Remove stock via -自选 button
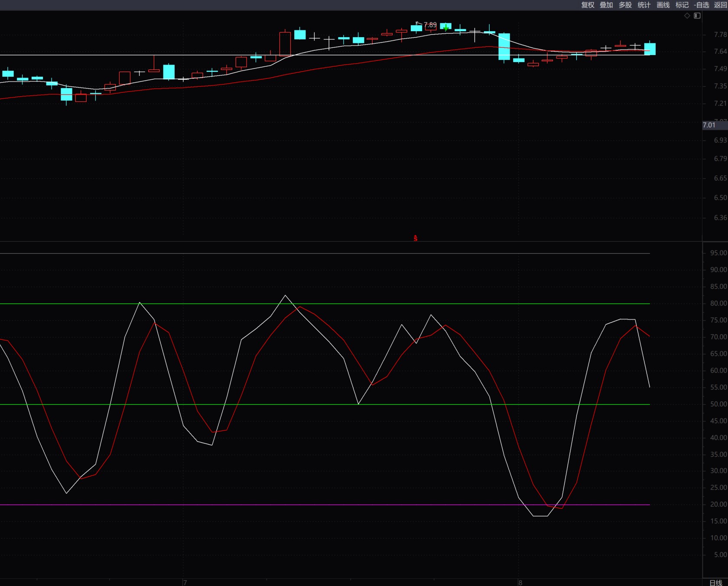This screenshot has height=586, width=728. (702, 5)
